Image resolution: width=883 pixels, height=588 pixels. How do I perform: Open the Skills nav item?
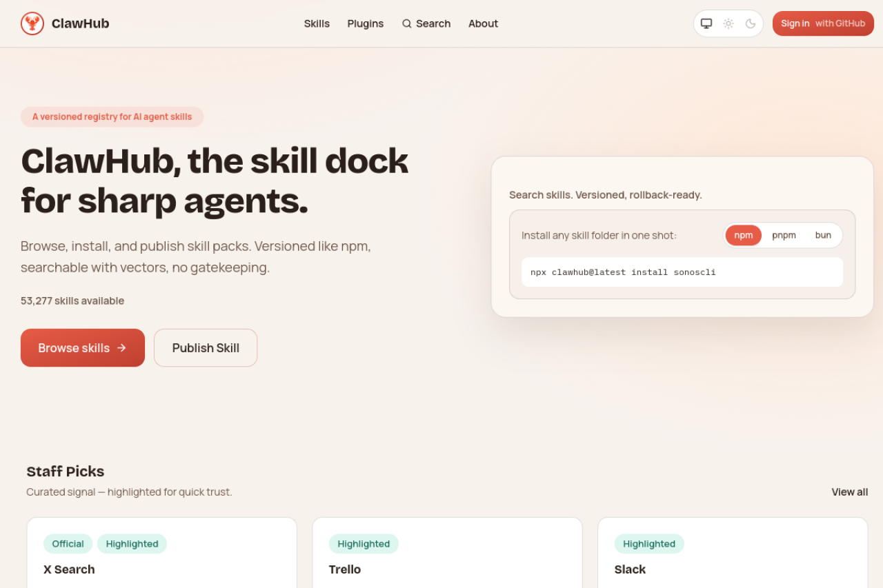(317, 23)
